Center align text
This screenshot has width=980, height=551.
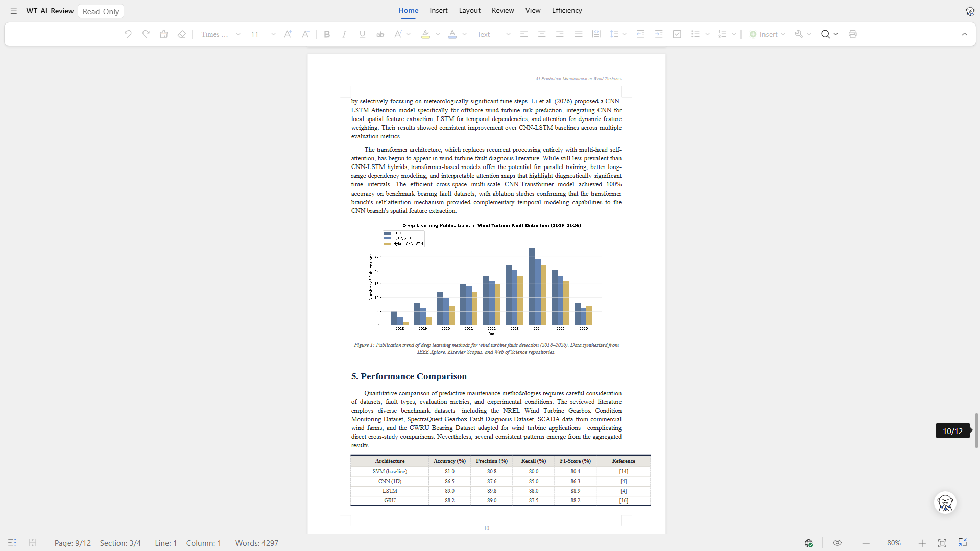pos(542,34)
